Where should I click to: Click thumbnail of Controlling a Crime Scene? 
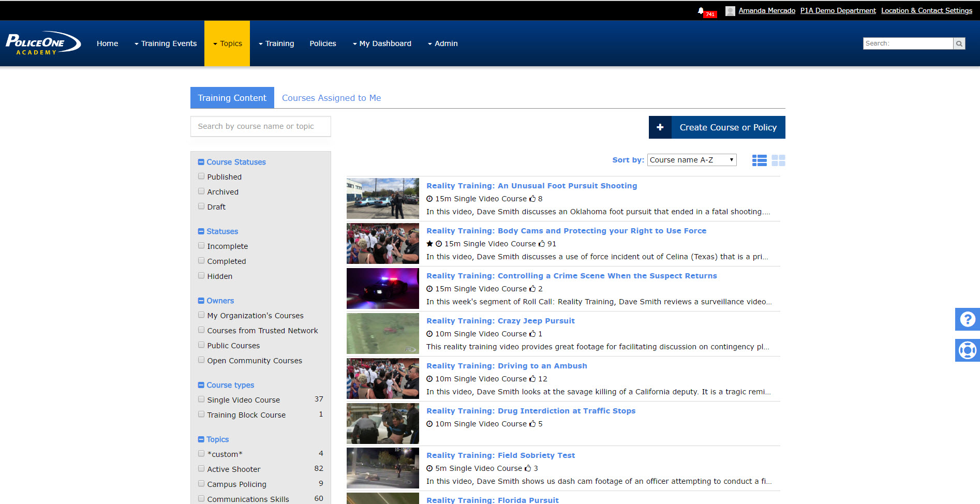383,288
